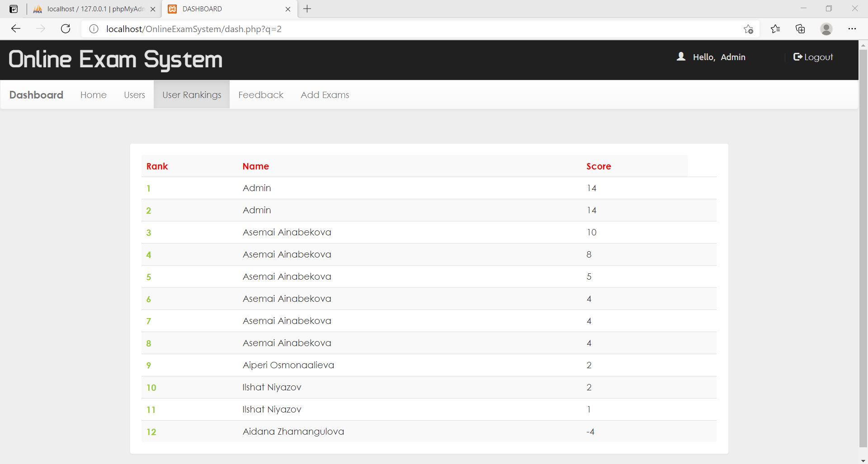The width and height of the screenshot is (868, 464).
Task: Open the favorites list icon
Action: pyautogui.click(x=775, y=29)
